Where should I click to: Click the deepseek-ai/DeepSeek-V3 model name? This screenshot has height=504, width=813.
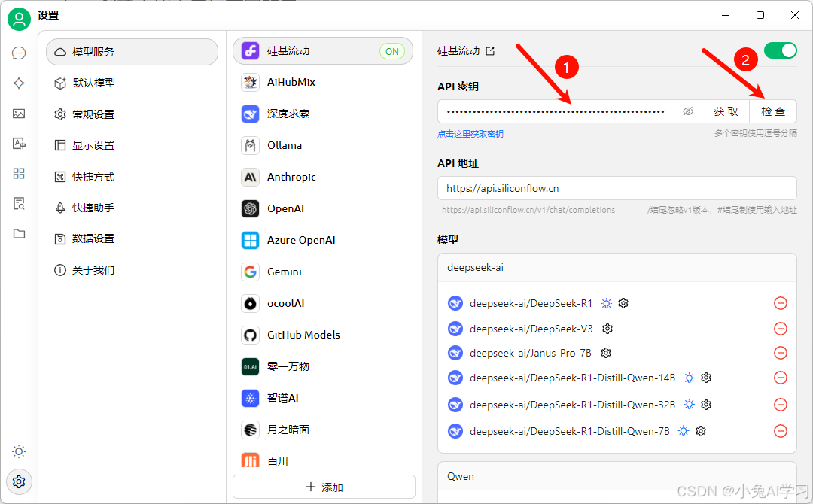pos(531,329)
